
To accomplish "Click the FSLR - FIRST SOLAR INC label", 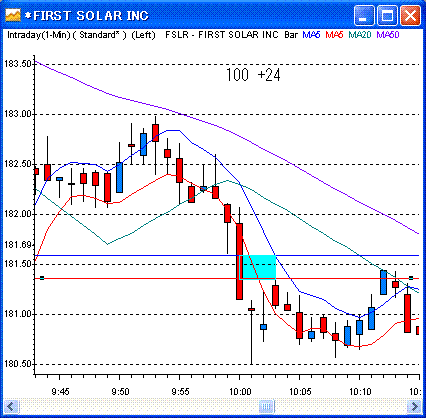I will (x=222, y=35).
